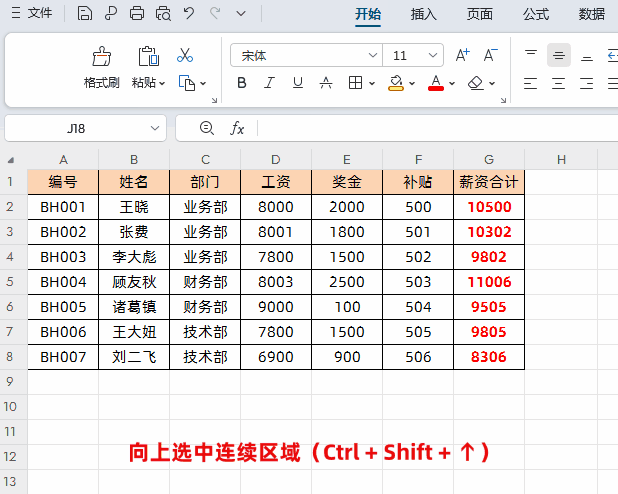Click the Save icon in quick toolbar

coord(85,13)
